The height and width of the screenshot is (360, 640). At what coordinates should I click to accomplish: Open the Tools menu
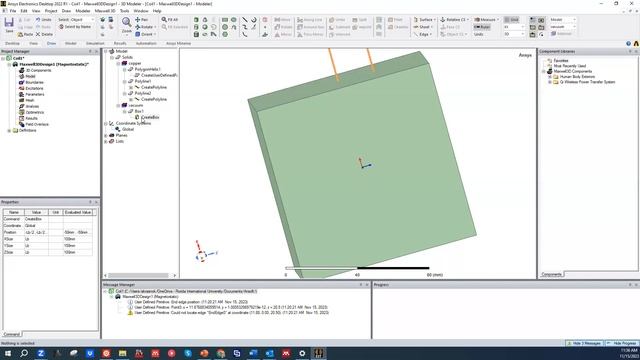coord(124,11)
